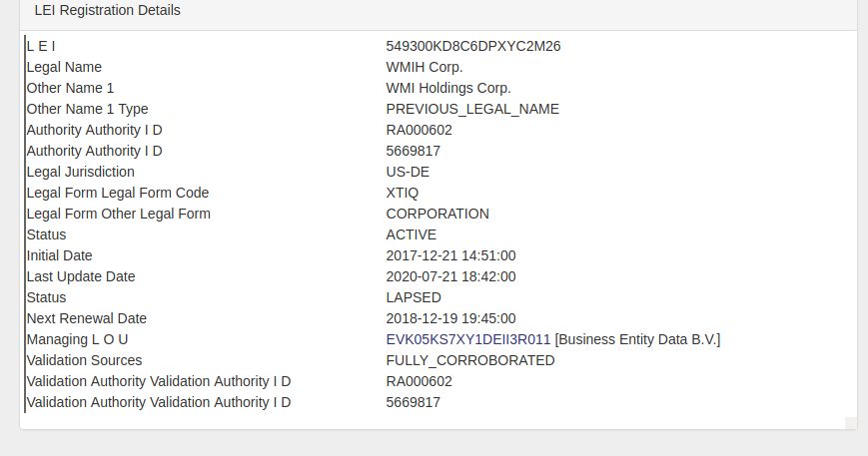Select the last update date 2020-07-21 18:42:00

pos(450,276)
